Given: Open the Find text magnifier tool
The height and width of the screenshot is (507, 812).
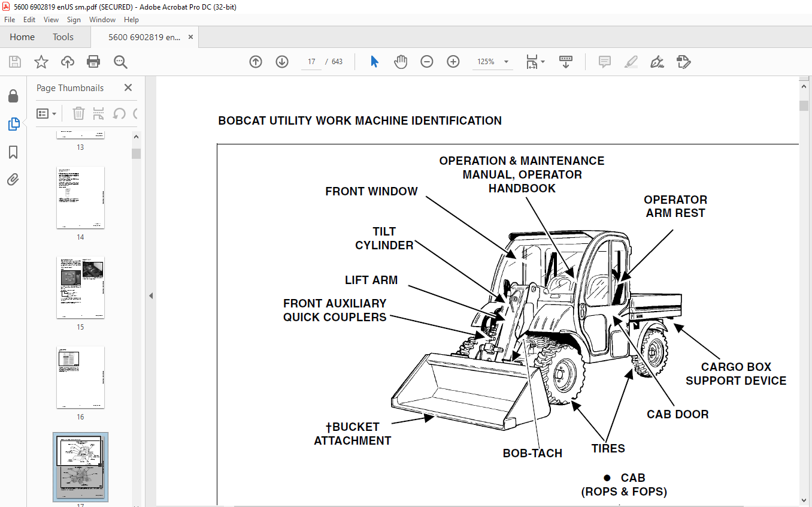Looking at the screenshot, I should [x=120, y=62].
